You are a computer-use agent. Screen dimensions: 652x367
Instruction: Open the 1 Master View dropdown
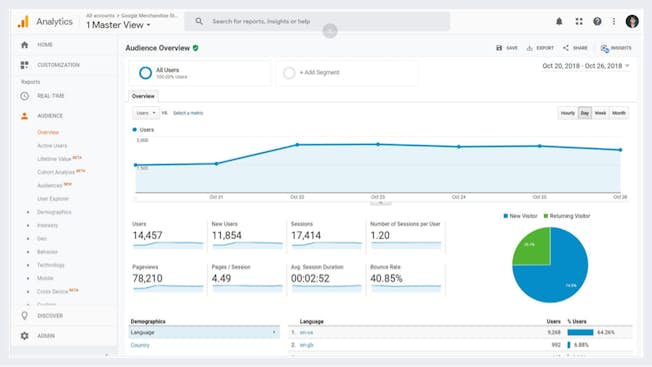tap(119, 25)
